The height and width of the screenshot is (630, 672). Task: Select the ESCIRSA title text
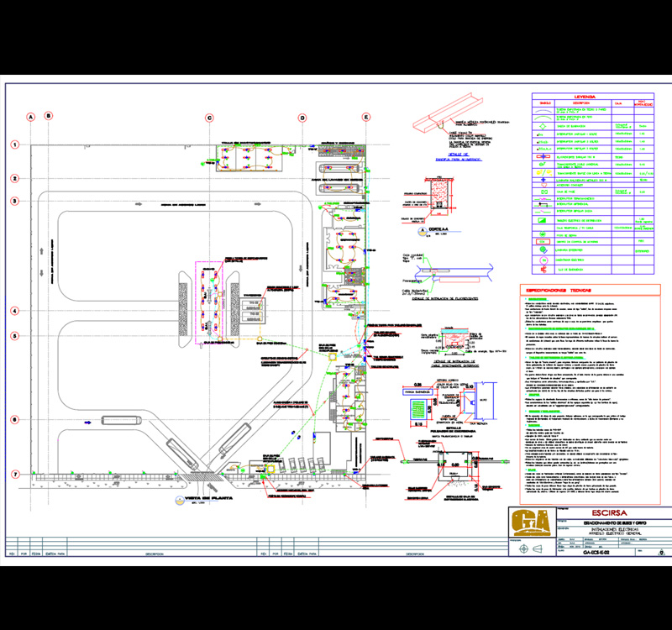pyautogui.click(x=607, y=511)
